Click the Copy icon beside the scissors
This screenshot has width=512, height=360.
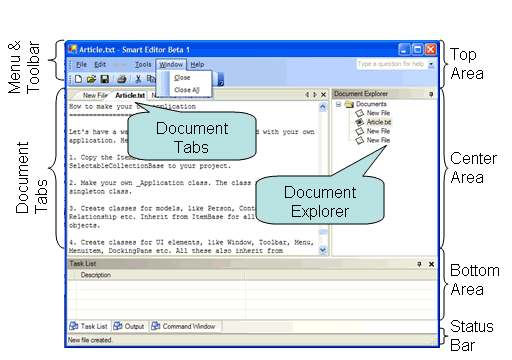pyautogui.click(x=151, y=79)
